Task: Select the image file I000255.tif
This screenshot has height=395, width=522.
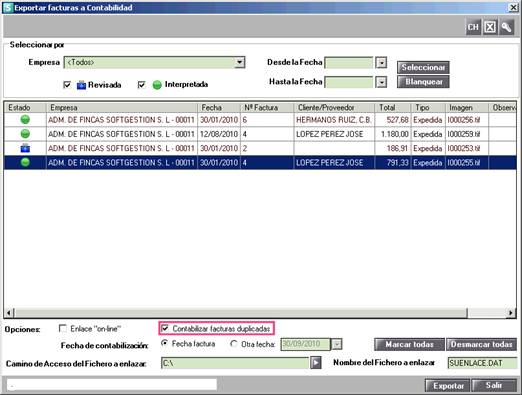Action: coord(467,163)
